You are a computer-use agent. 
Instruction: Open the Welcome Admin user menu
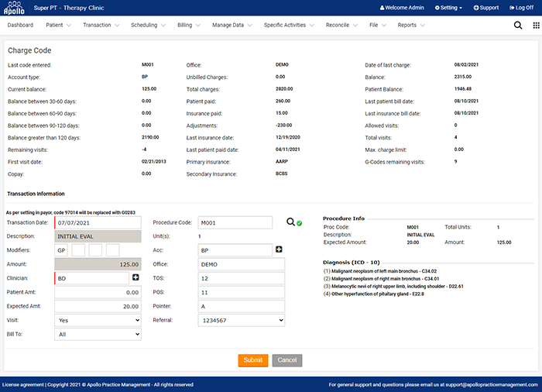[x=403, y=8]
